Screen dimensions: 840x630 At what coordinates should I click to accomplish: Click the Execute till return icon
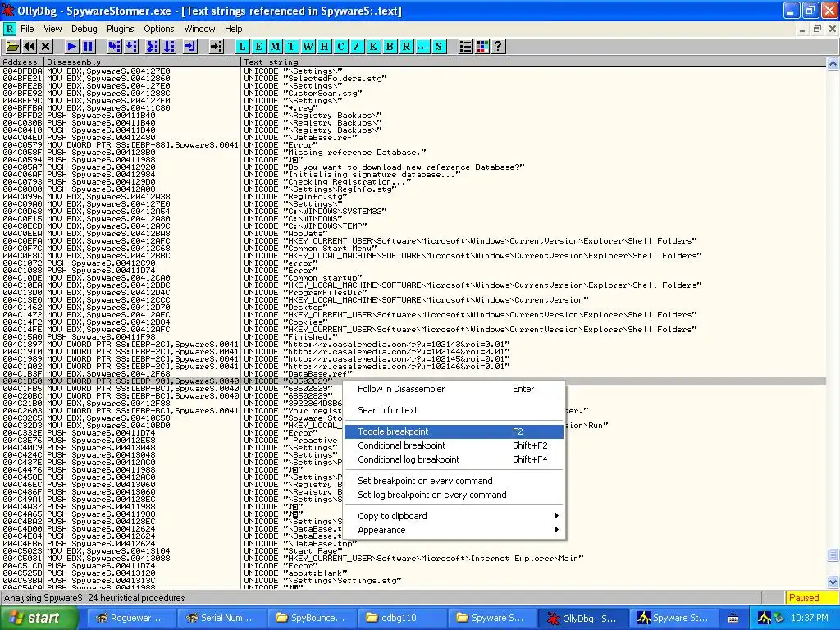[190, 47]
